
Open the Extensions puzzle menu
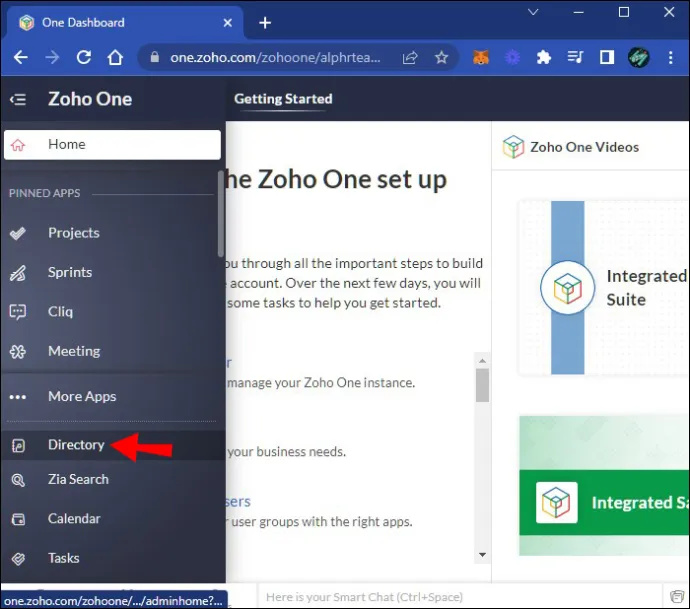pos(544,58)
